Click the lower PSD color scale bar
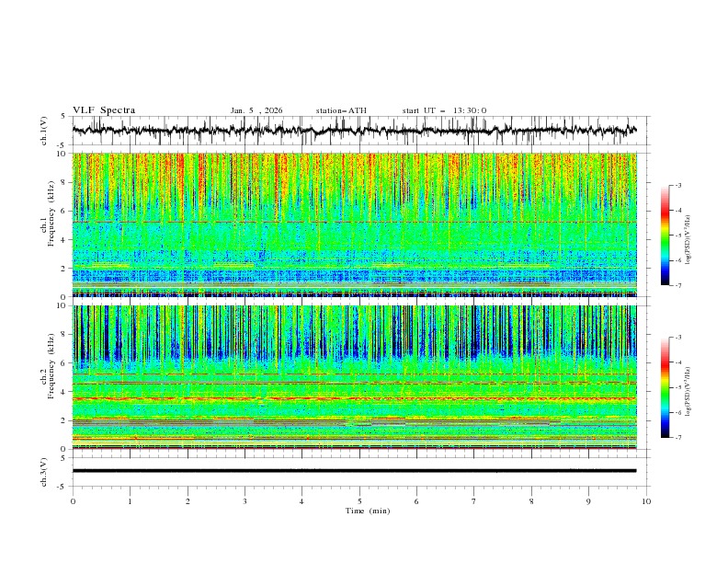 click(x=665, y=387)
